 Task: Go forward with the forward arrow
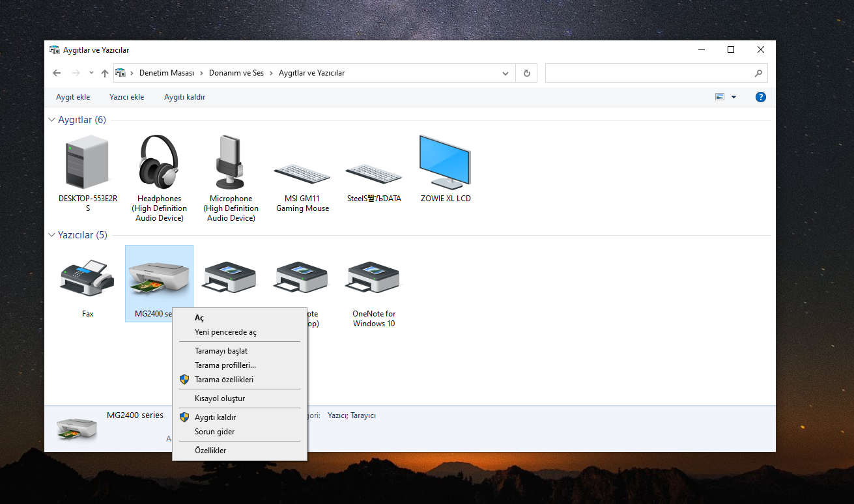pyautogui.click(x=76, y=73)
